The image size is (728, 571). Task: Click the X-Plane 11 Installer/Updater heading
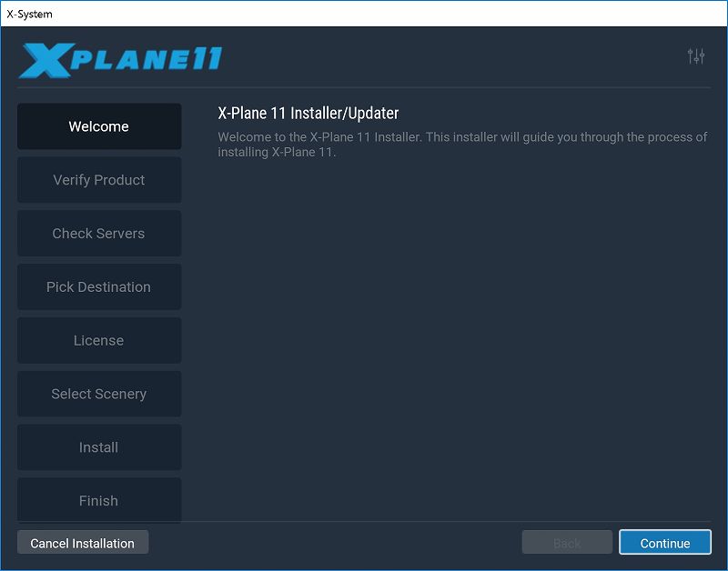pos(308,113)
